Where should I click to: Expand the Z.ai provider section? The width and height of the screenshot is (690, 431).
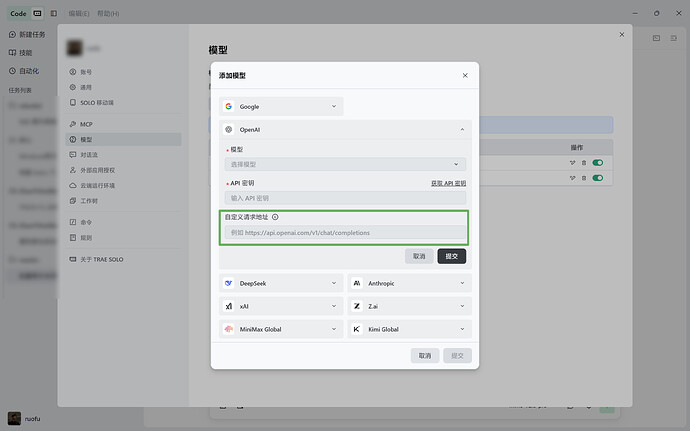click(x=410, y=306)
